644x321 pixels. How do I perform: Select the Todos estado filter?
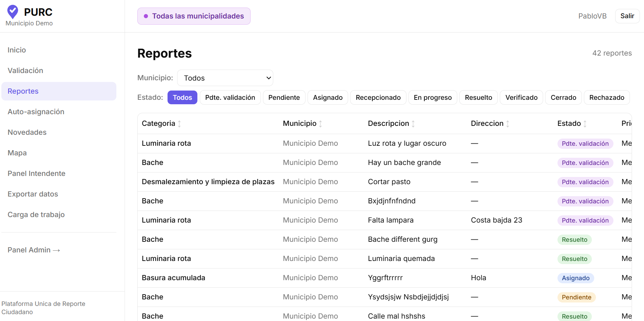coord(182,97)
